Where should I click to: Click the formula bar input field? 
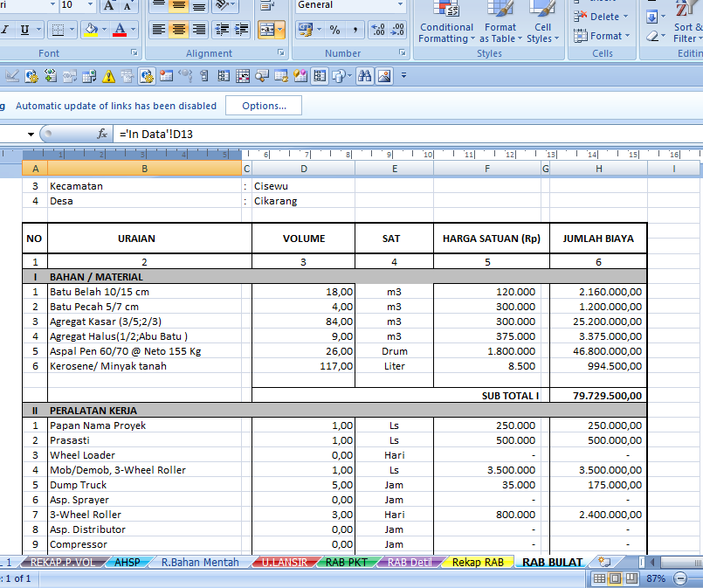pos(408,134)
